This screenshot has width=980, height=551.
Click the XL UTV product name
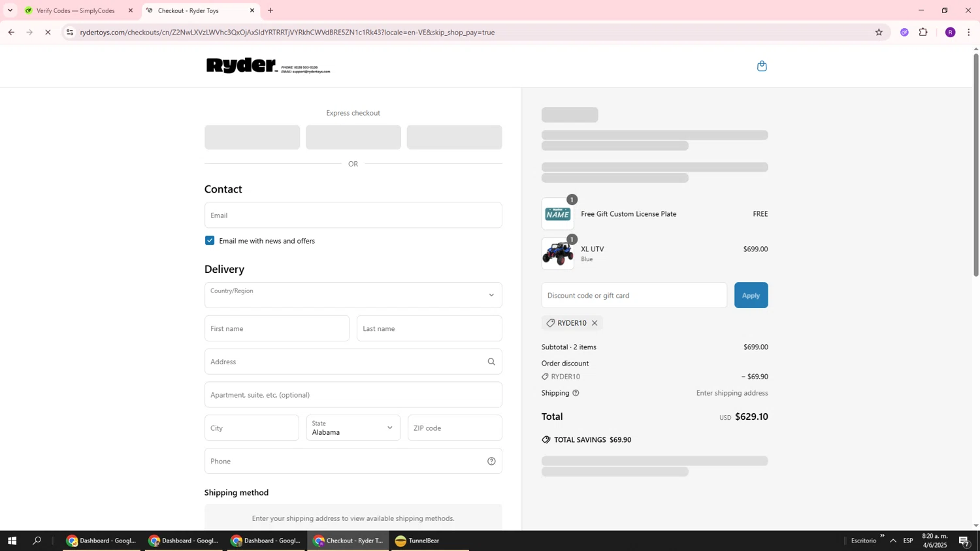[593, 249]
